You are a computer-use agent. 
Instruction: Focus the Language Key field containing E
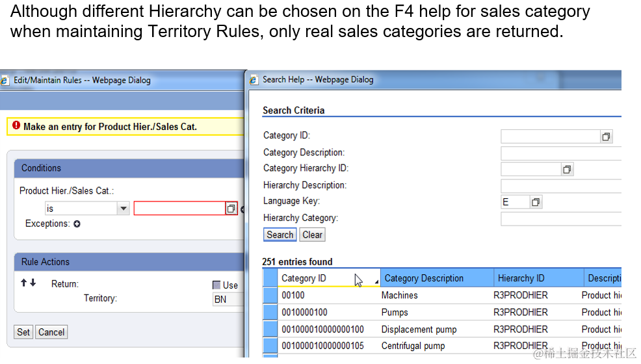click(x=515, y=202)
